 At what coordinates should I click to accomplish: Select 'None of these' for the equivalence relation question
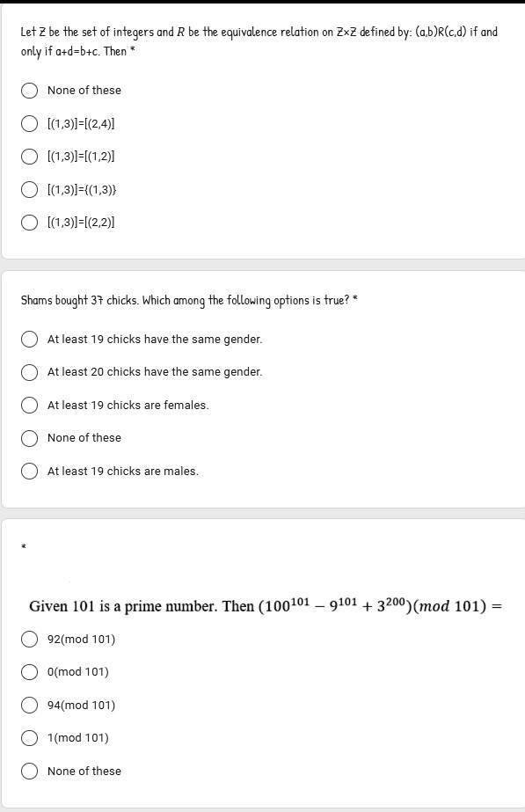coord(29,90)
